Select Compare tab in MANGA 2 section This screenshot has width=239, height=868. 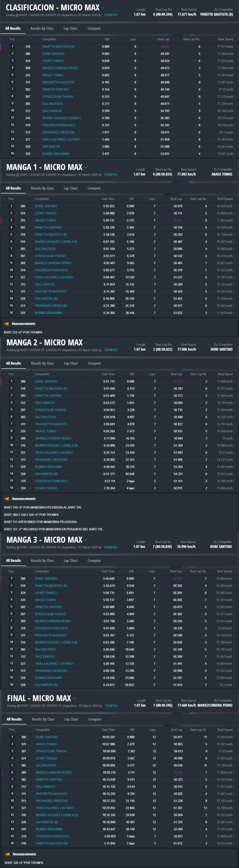tap(94, 363)
